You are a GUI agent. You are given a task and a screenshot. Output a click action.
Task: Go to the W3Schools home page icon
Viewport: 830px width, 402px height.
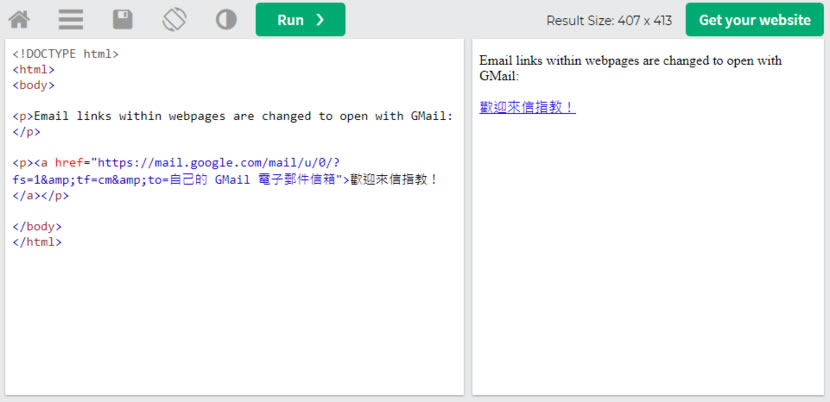[x=19, y=19]
